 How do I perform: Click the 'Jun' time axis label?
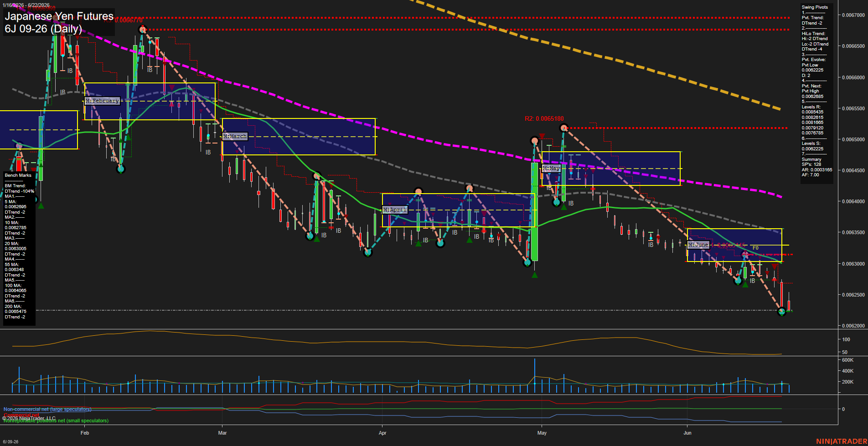687,433
